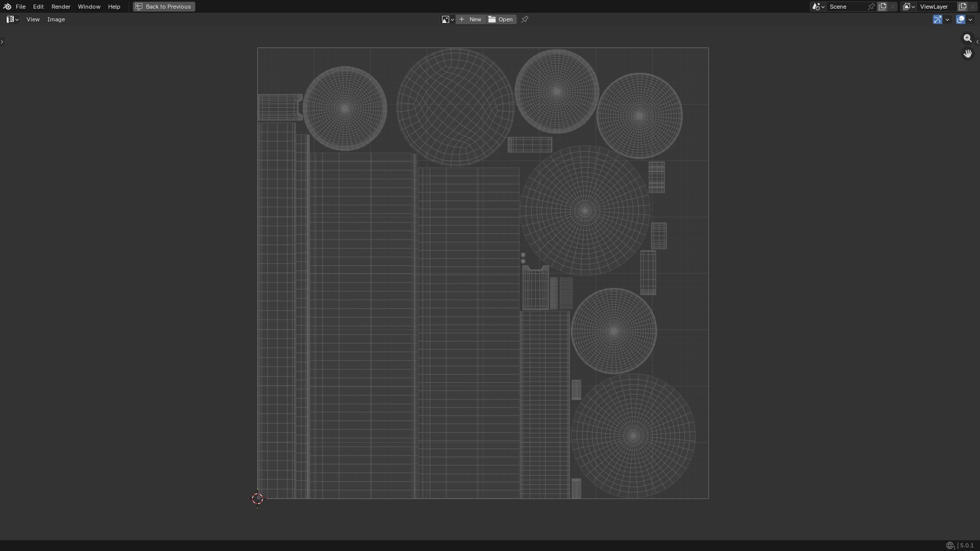Open the Blender logo app menu
Screen dimensions: 980x551
(x=7, y=7)
